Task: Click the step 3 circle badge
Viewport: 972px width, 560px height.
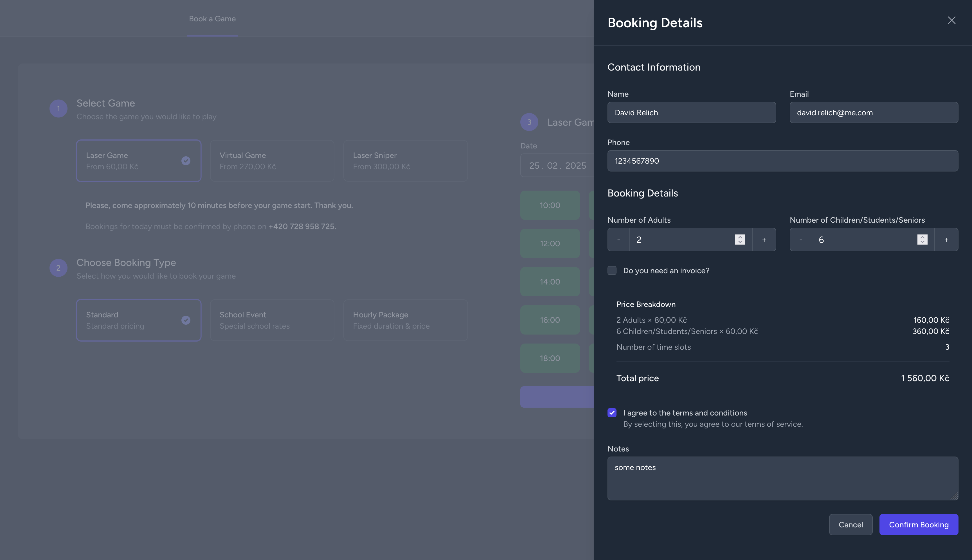Action: pyautogui.click(x=529, y=122)
